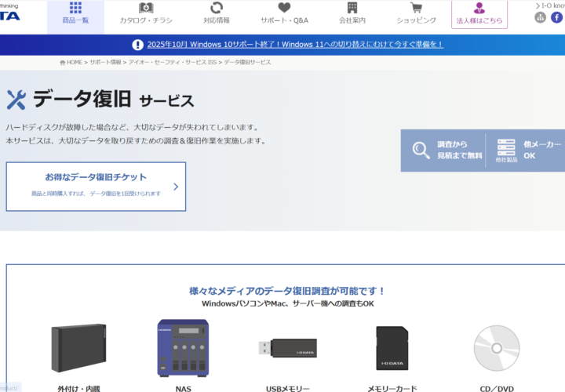Click the person icon in the 法人様はこちら button
The image size is (565, 392).
coord(479,8)
